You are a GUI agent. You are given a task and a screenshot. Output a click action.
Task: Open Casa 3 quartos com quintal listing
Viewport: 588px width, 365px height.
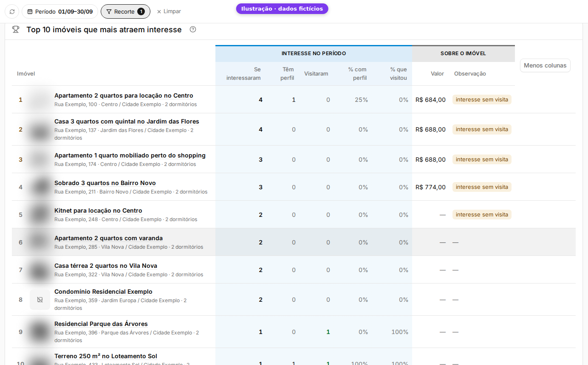click(x=127, y=121)
